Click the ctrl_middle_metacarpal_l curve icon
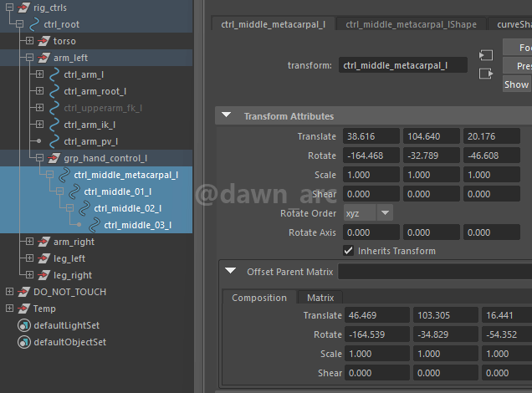 [64, 175]
